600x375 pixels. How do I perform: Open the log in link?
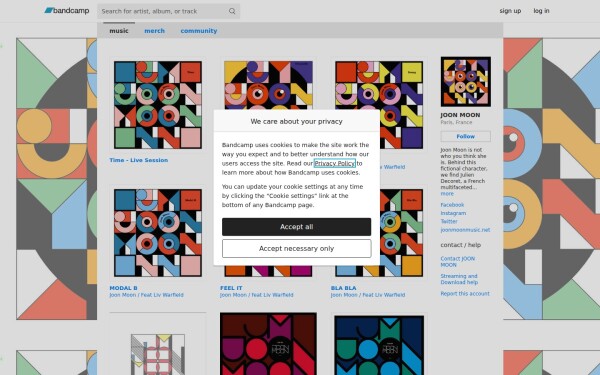point(541,11)
